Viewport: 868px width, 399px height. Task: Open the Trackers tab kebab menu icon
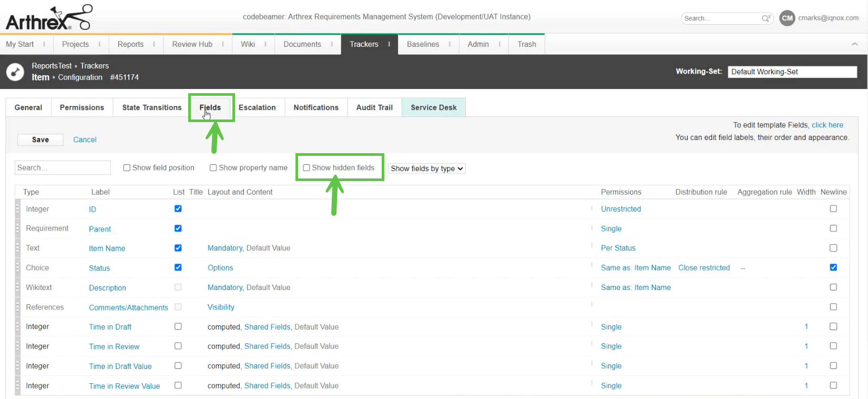(389, 44)
